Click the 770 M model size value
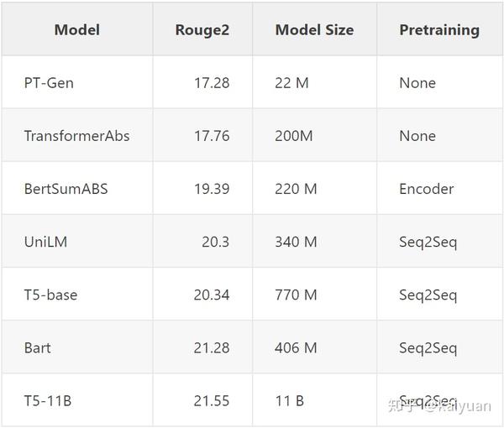504x428 pixels. point(296,295)
